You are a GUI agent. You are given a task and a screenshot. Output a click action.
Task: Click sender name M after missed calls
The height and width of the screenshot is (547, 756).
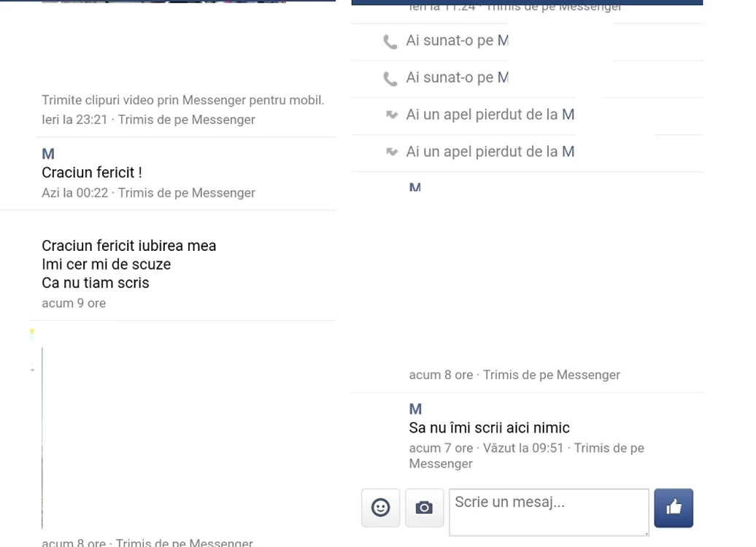click(x=414, y=187)
